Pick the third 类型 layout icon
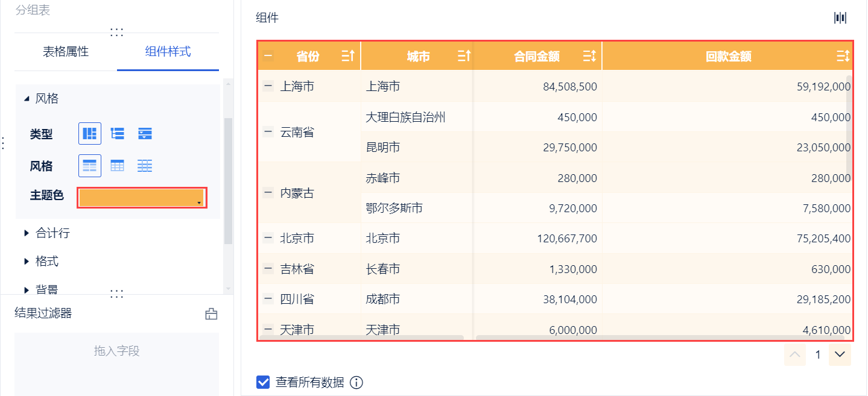Screen dimensions: 868x396 (x=144, y=134)
